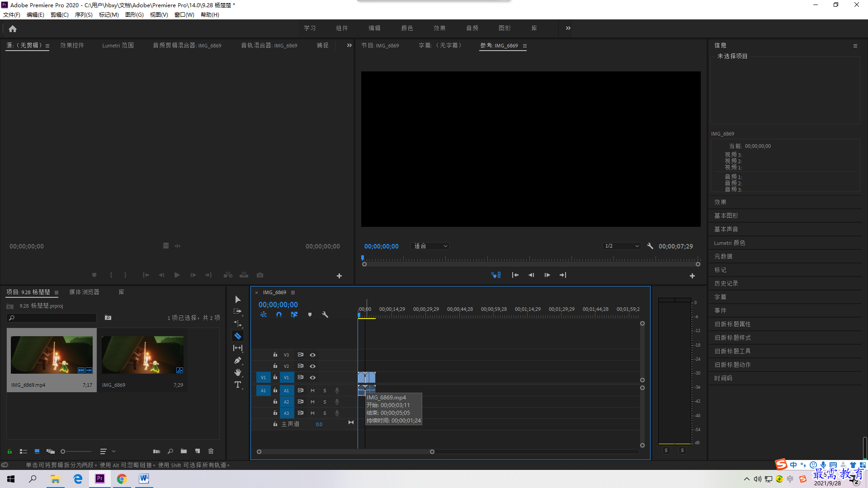868x488 pixels.
Task: Toggle V1 track output eye
Action: [x=312, y=377]
